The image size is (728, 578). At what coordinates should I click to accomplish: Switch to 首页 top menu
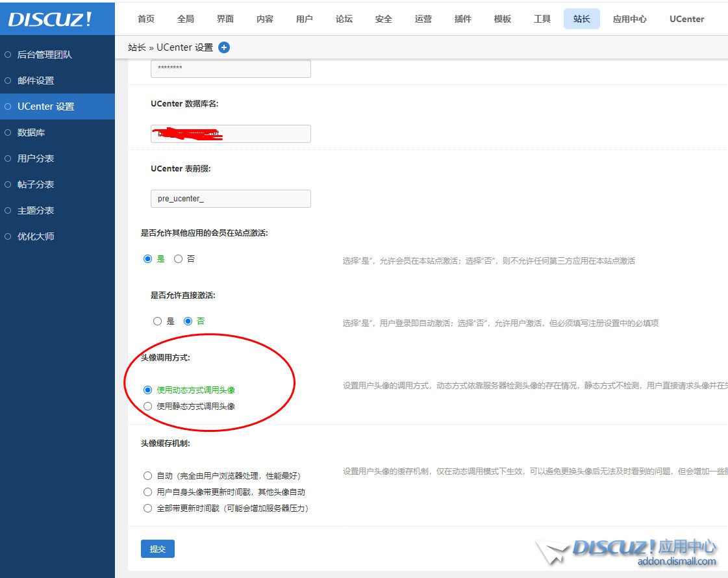(x=145, y=19)
